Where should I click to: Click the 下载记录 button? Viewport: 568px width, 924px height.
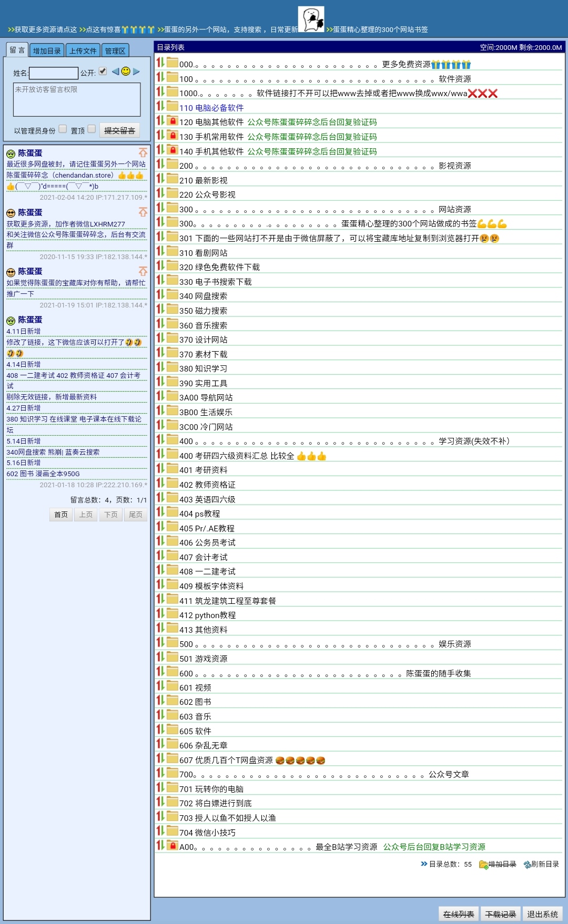pos(501,914)
